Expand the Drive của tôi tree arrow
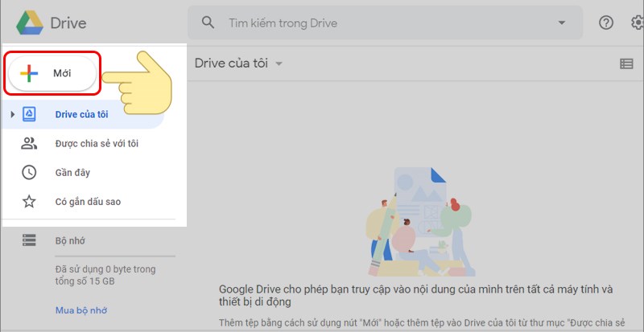 click(x=12, y=114)
